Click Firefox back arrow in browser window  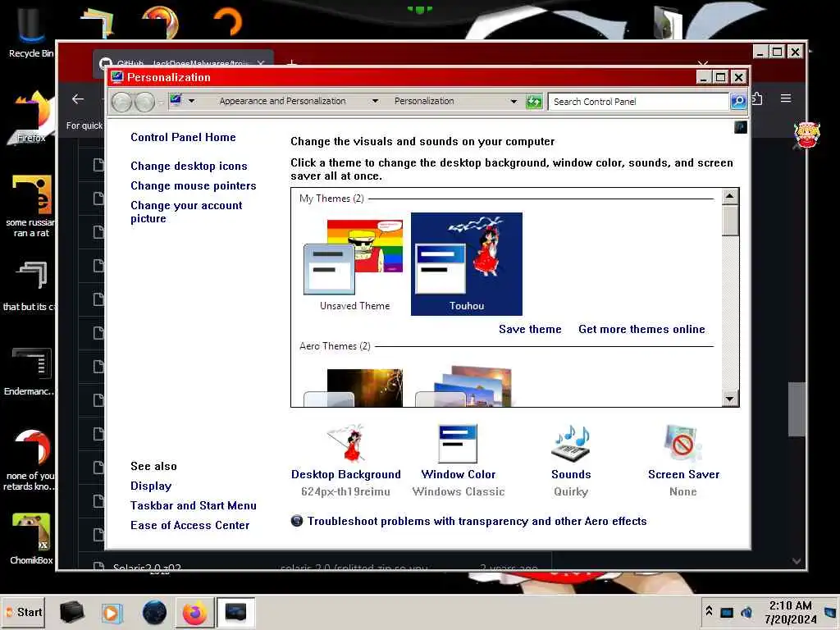[78, 99]
